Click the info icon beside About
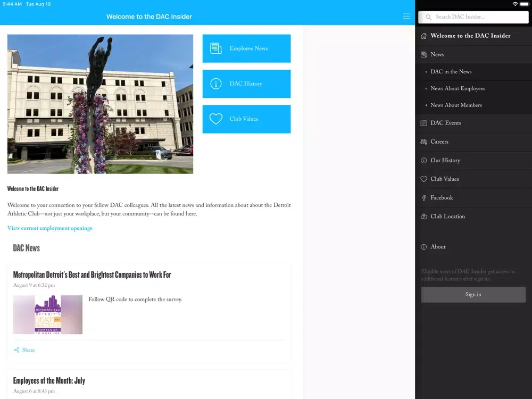532x399 pixels. tap(424, 247)
